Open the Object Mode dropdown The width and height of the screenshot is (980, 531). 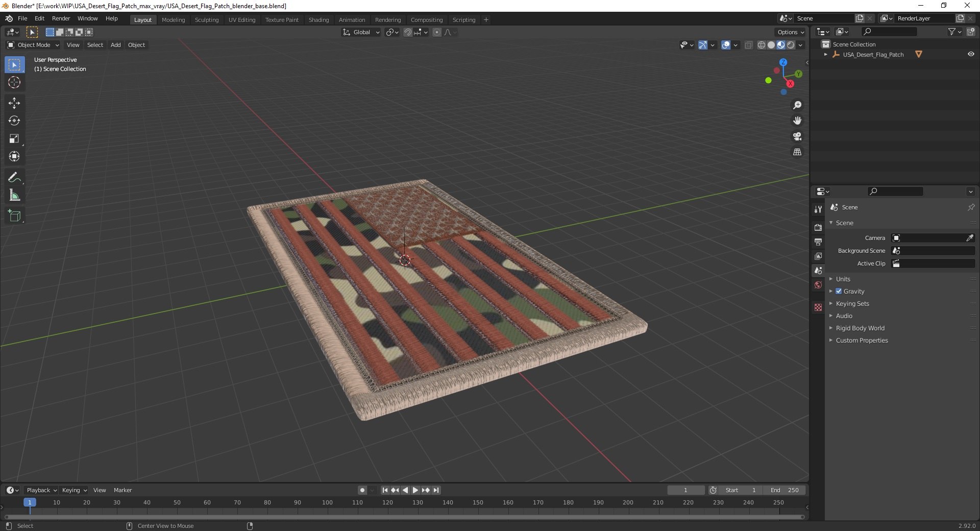33,45
